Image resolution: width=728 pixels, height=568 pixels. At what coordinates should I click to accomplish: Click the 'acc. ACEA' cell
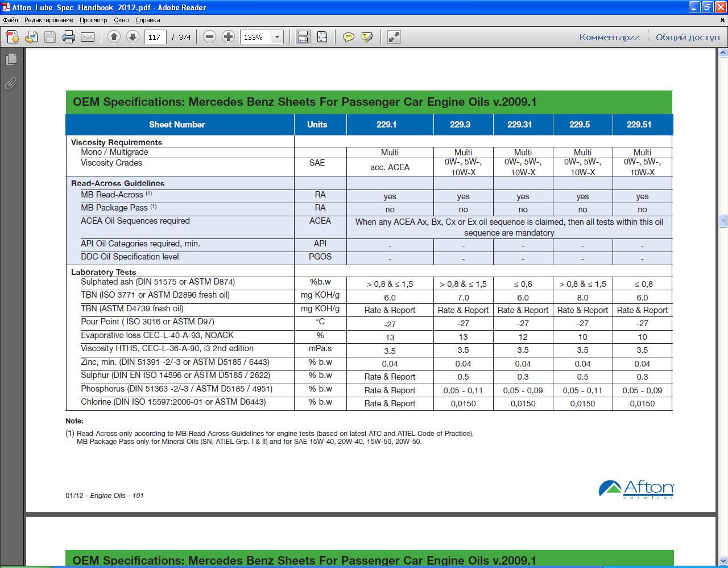(x=390, y=167)
